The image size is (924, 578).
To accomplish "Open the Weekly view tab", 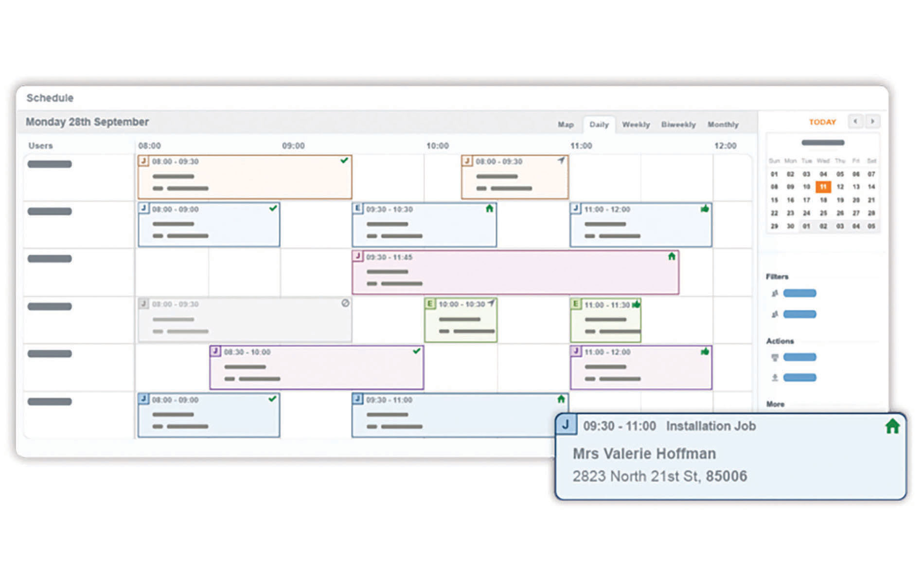I will point(636,125).
